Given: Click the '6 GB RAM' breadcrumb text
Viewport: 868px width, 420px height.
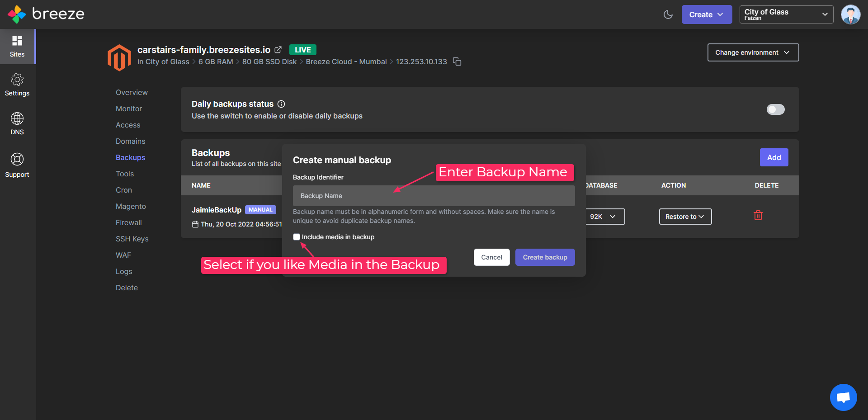Looking at the screenshot, I should pyautogui.click(x=216, y=61).
